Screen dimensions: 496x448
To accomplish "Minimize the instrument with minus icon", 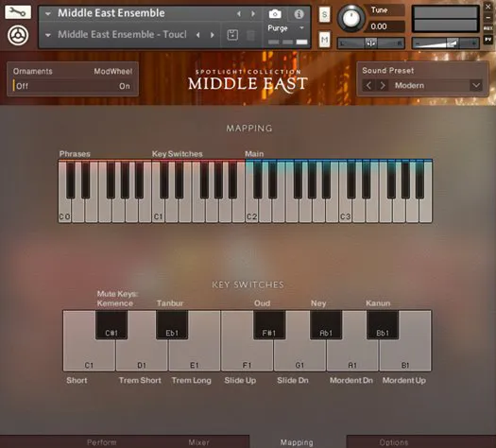I will click(x=488, y=17).
